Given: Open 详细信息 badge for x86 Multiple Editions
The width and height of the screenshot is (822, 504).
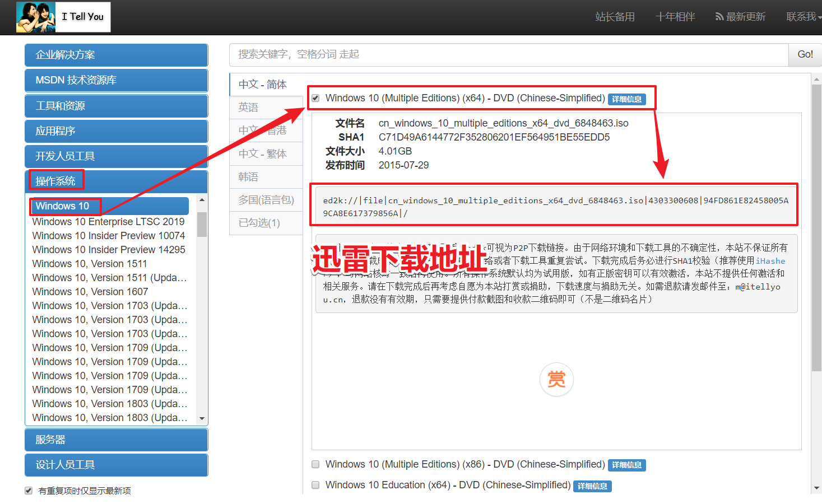Looking at the screenshot, I should (626, 465).
